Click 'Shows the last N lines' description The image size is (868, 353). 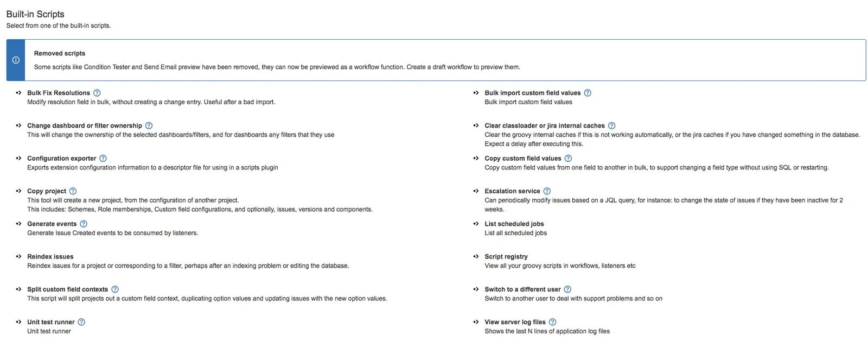547,331
